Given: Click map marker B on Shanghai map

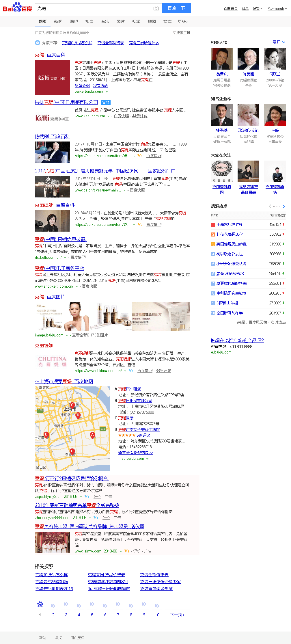Looking at the screenshot, I should pyautogui.click(x=46, y=435).
